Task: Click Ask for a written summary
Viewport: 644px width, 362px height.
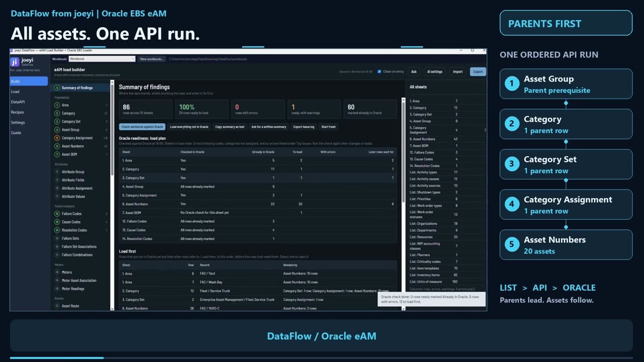Action: click(x=269, y=127)
